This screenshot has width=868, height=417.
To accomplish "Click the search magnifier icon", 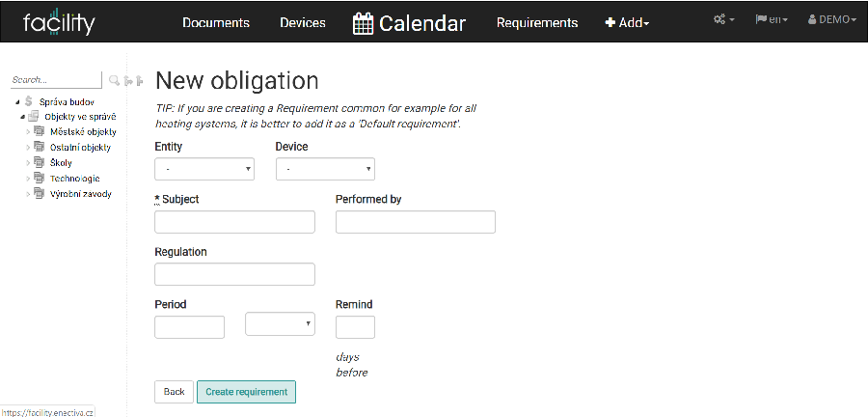I will click(114, 81).
